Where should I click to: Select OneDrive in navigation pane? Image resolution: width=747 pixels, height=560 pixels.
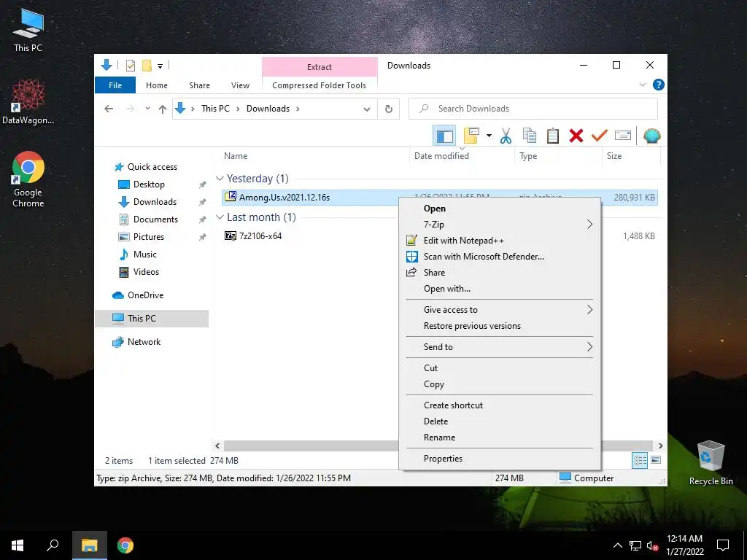click(145, 295)
